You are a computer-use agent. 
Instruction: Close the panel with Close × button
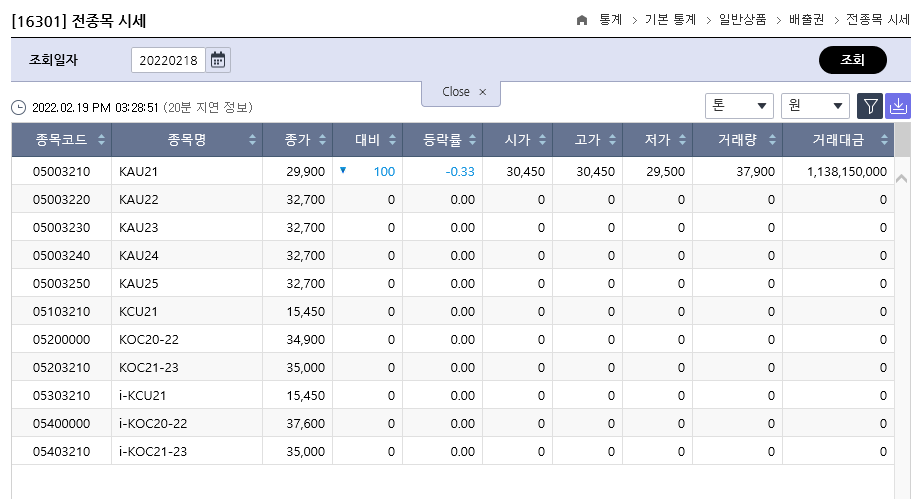pos(461,92)
